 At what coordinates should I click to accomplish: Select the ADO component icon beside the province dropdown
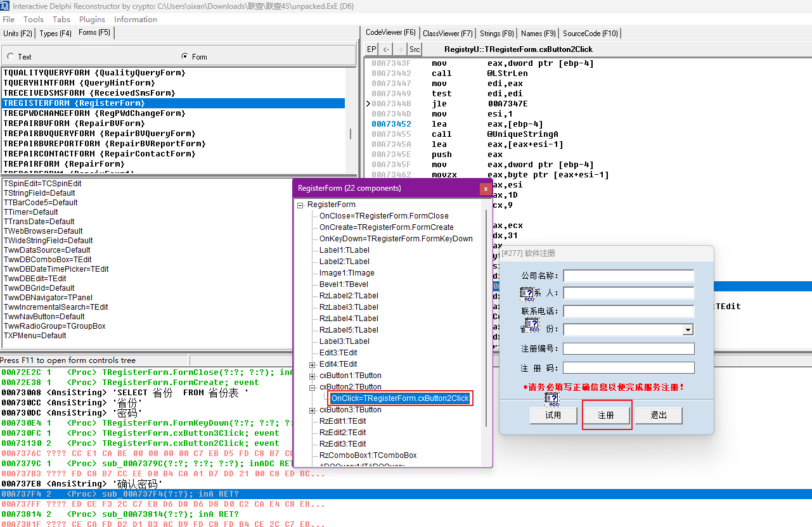click(532, 325)
